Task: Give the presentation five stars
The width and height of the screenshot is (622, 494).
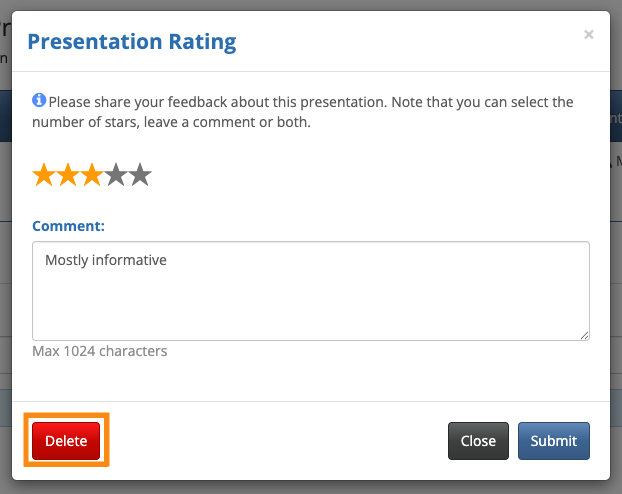Action: click(140, 176)
